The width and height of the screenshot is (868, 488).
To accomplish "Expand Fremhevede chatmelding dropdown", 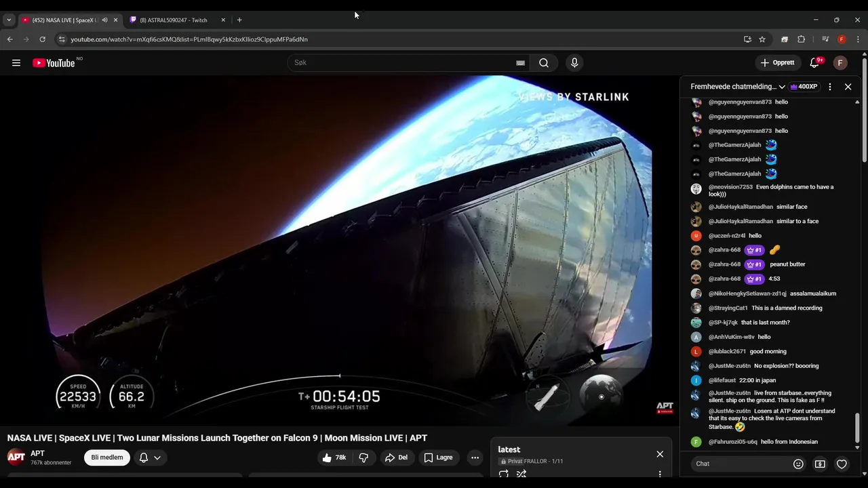I will tap(782, 87).
